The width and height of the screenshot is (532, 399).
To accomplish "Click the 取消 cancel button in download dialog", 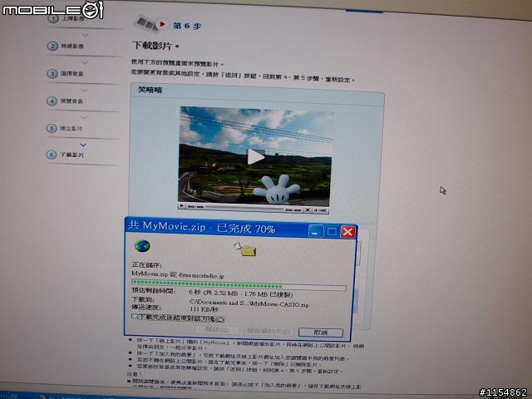I will pos(321,332).
